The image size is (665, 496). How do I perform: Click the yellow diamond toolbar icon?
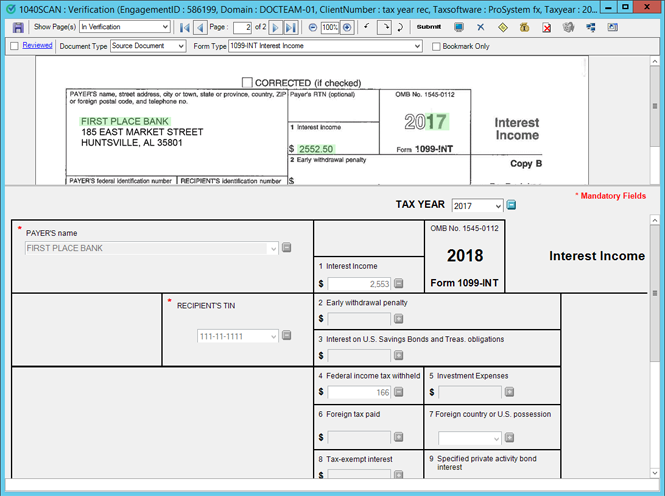[x=503, y=28]
